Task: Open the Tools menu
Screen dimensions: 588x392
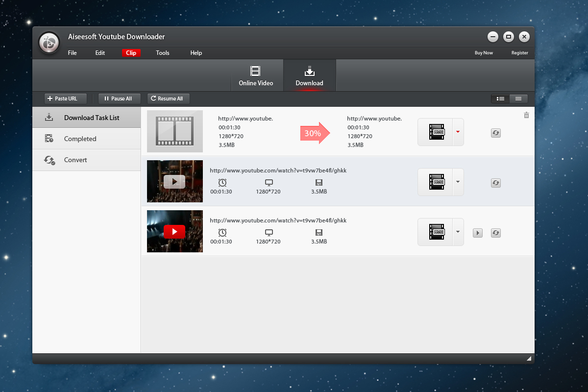Action: pos(162,52)
